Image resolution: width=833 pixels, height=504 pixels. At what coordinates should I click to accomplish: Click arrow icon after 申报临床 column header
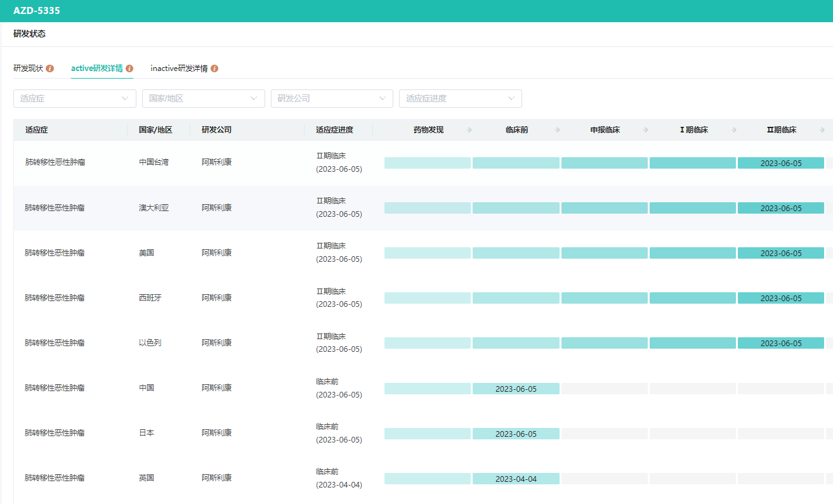pos(646,130)
